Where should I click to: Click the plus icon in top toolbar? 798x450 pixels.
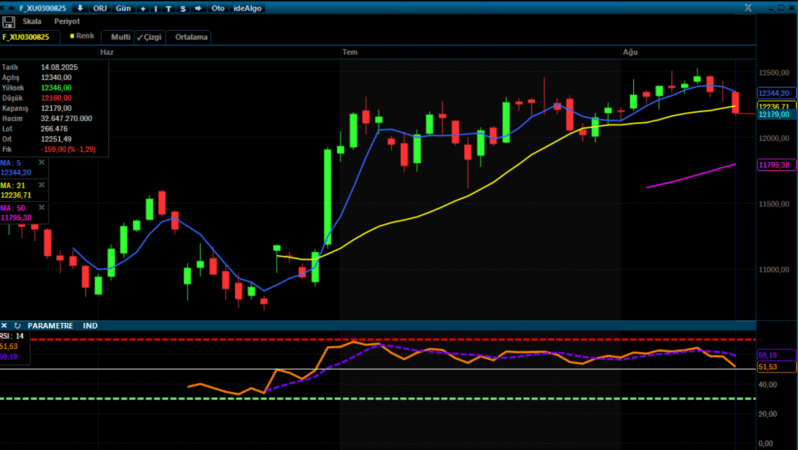[x=143, y=7]
